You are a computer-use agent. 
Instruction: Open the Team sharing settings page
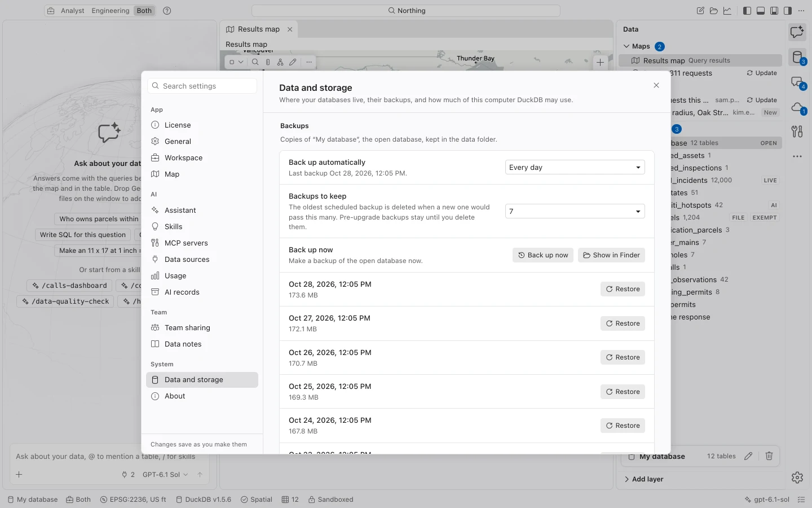click(x=202, y=328)
